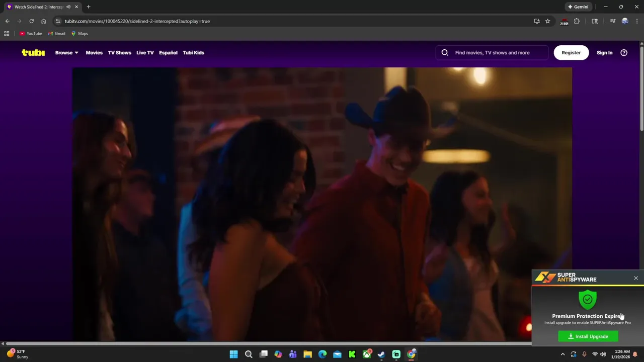The width and height of the screenshot is (644, 362).
Task: Show hidden system tray icons
Action: point(563,354)
